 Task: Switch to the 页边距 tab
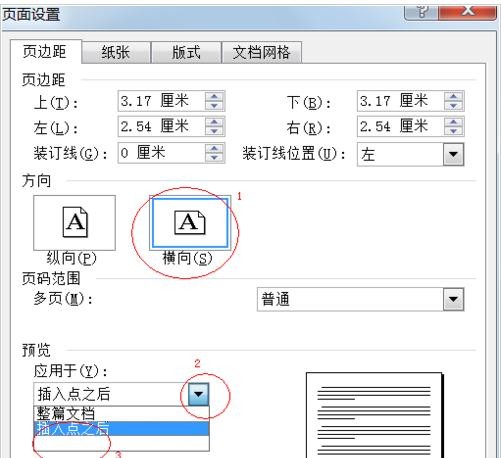[x=46, y=52]
